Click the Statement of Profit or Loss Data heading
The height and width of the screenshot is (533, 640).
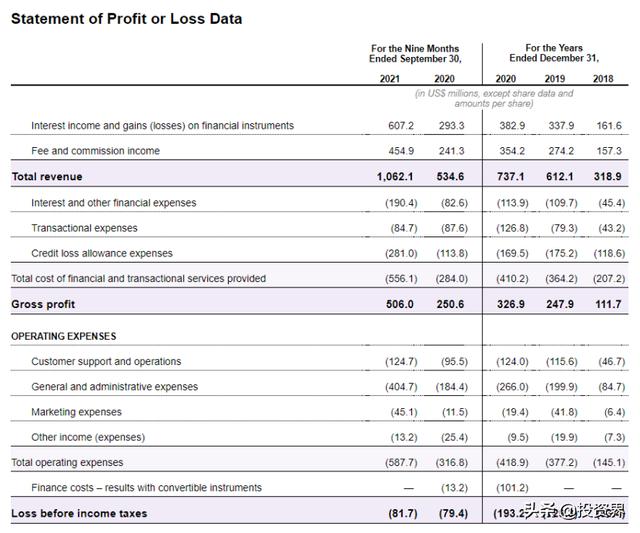pos(126,19)
